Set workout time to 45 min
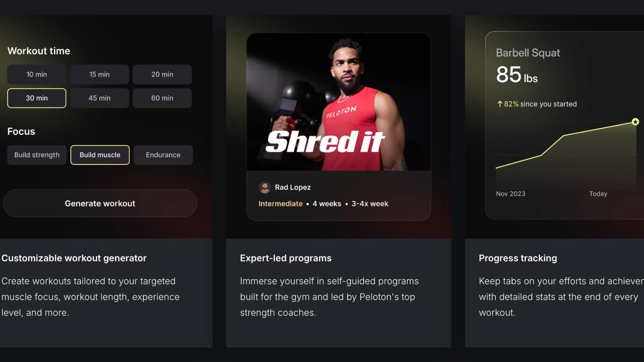 (99, 98)
